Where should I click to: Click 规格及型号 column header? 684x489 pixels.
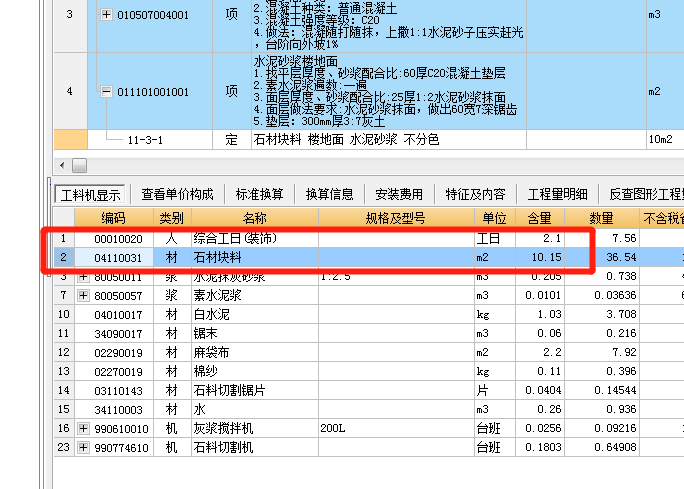click(396, 218)
